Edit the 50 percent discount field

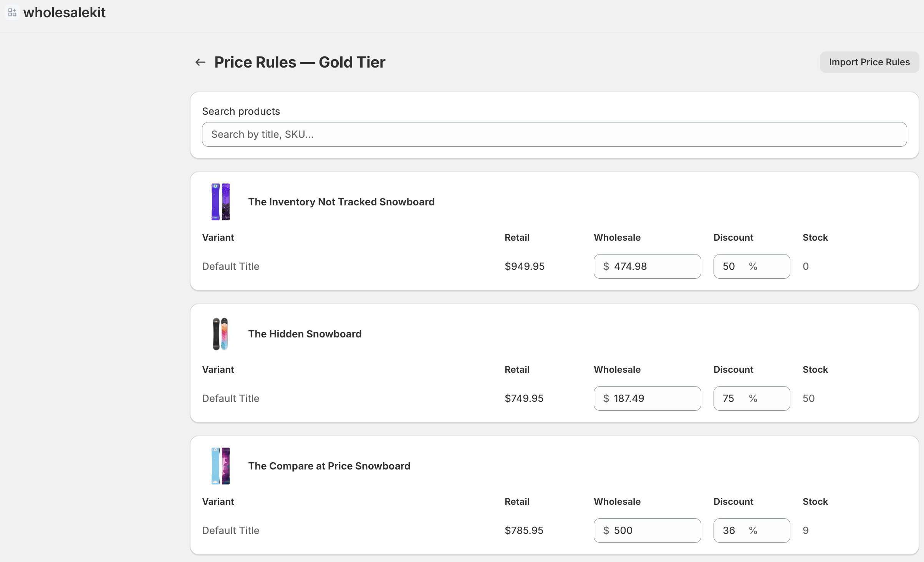click(752, 266)
